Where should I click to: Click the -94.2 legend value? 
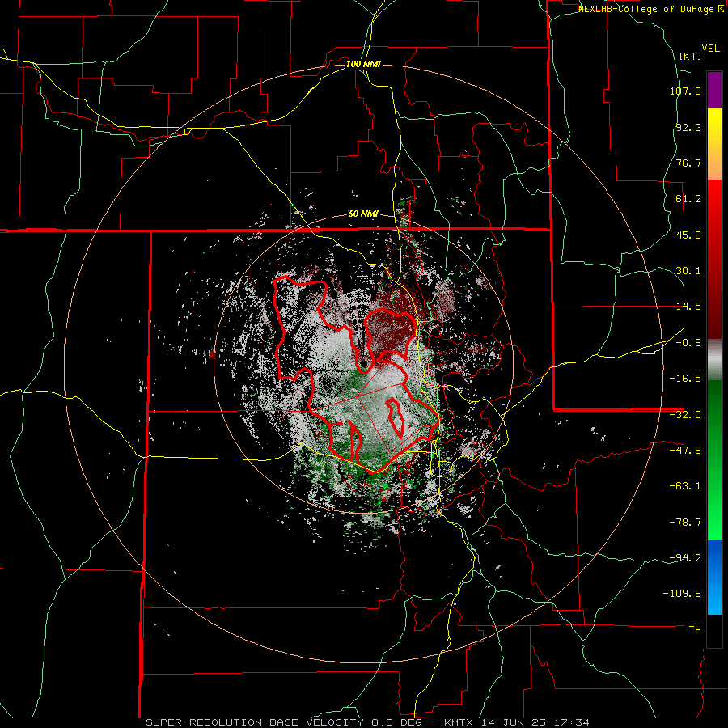point(685,558)
